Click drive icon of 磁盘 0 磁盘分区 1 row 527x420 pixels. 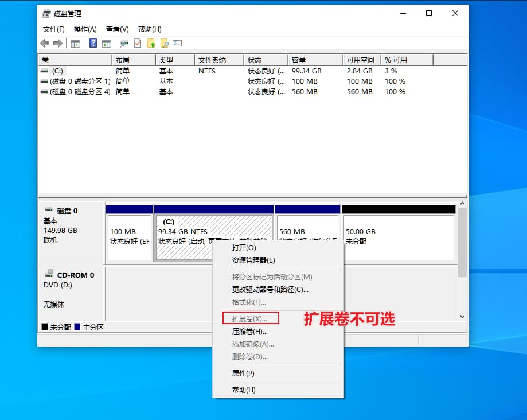(x=44, y=81)
